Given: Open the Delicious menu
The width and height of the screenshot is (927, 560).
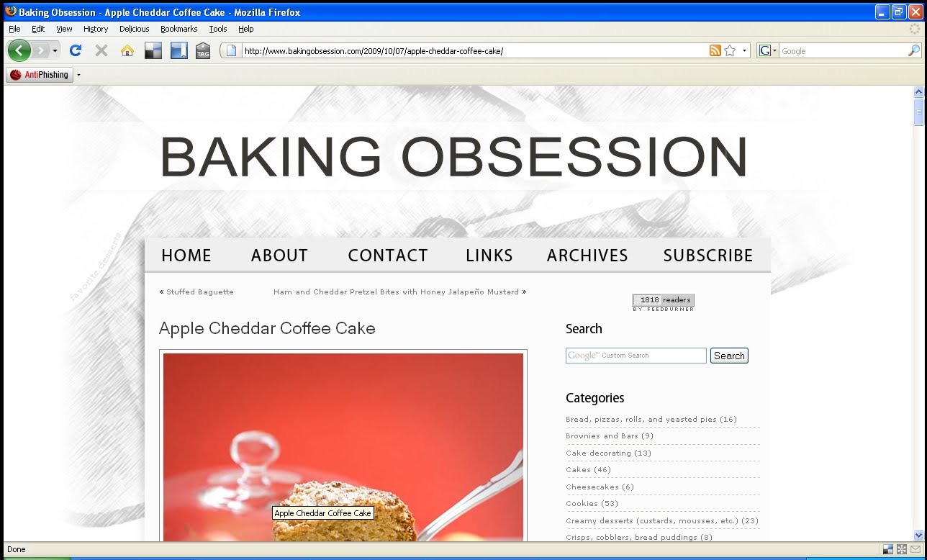Looking at the screenshot, I should [x=135, y=29].
